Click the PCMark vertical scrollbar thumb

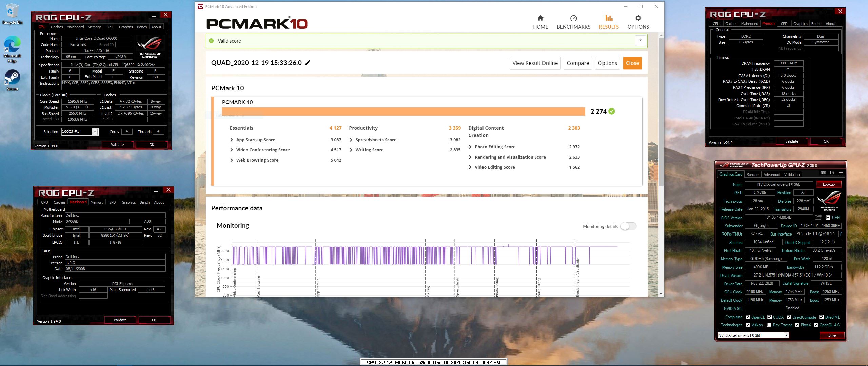pos(661,112)
